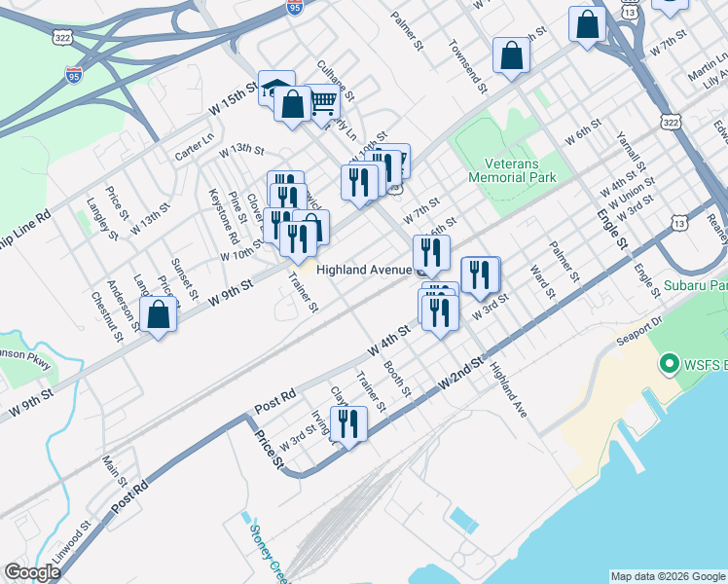
Task: Click the Highland Avenue station label
Action: tap(364, 270)
